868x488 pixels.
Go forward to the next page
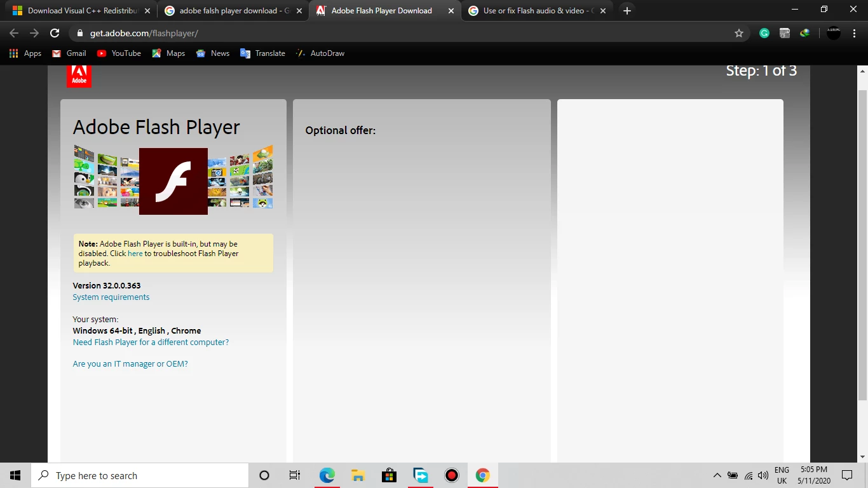[34, 33]
